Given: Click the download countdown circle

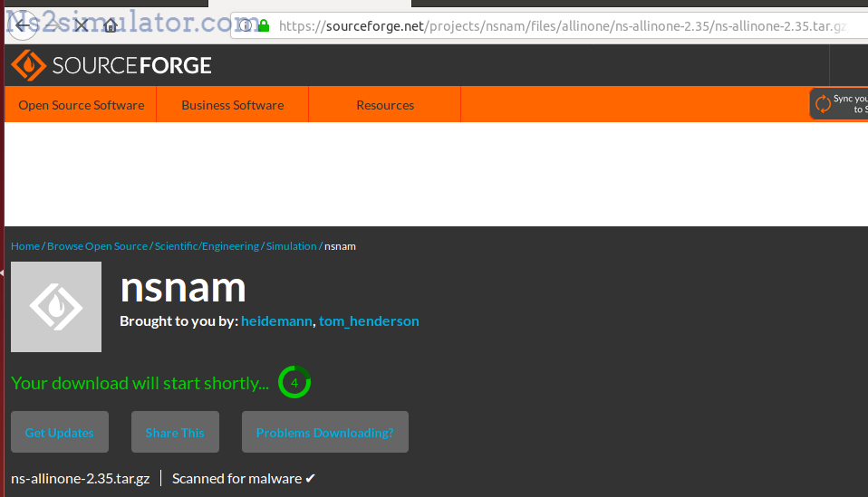Looking at the screenshot, I should pyautogui.click(x=294, y=382).
